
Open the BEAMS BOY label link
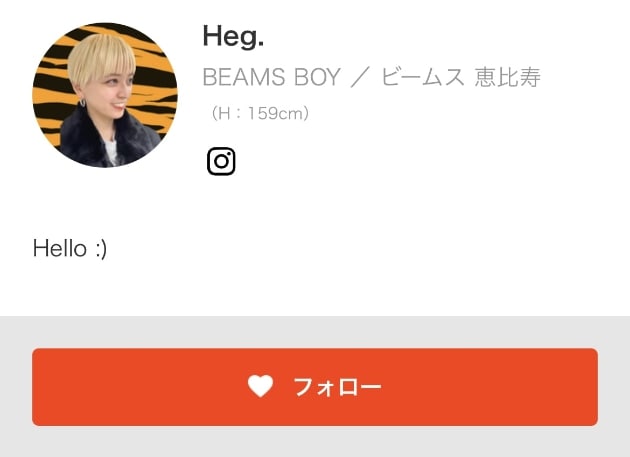click(272, 77)
